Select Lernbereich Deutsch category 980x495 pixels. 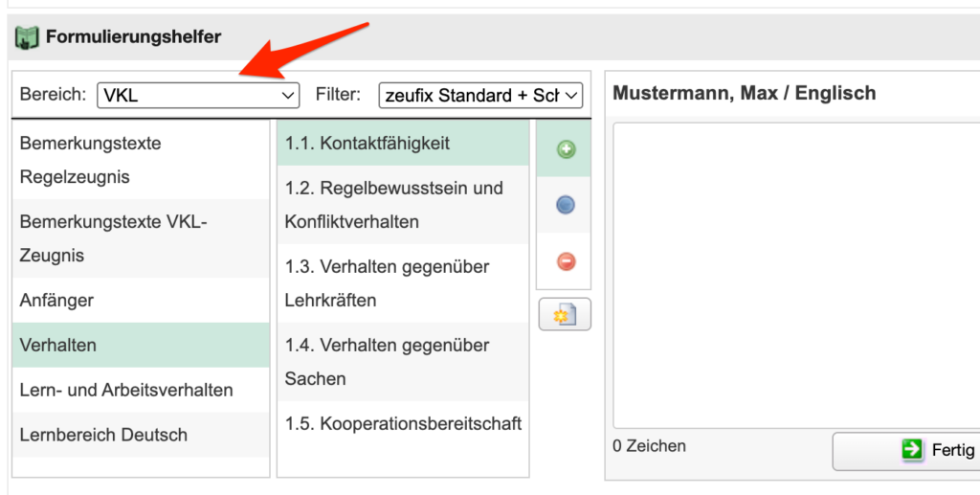[141, 435]
